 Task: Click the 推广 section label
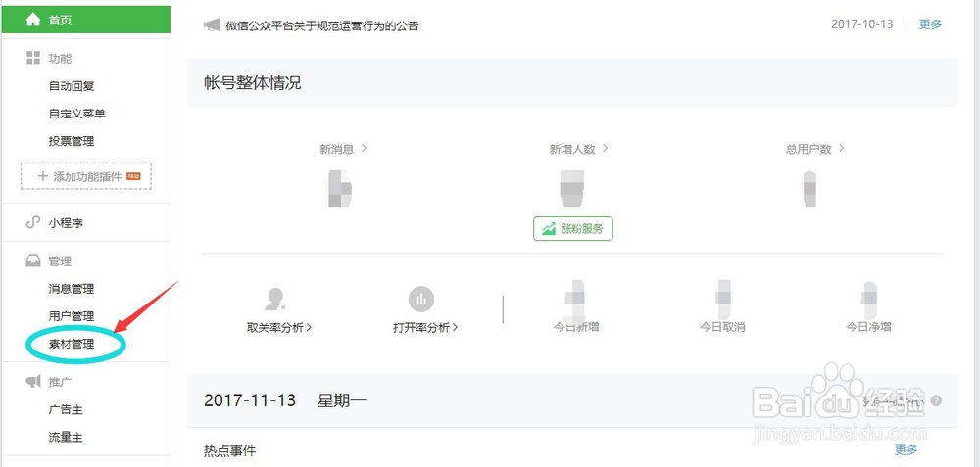click(x=60, y=382)
